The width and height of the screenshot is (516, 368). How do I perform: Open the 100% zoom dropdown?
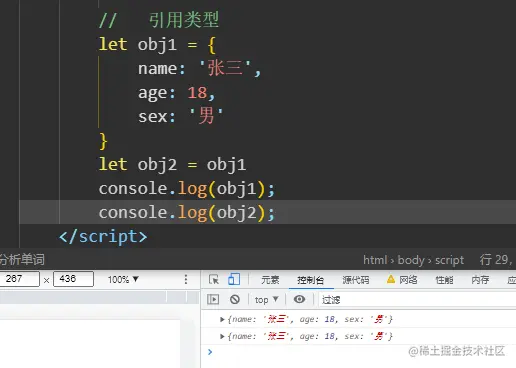pos(123,279)
